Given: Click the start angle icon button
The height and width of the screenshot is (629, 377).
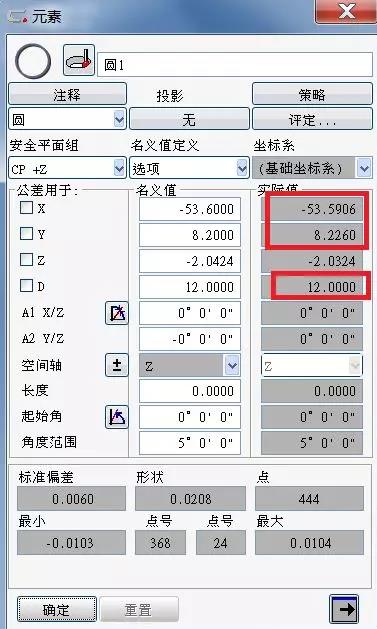Looking at the screenshot, I should pos(117,417).
